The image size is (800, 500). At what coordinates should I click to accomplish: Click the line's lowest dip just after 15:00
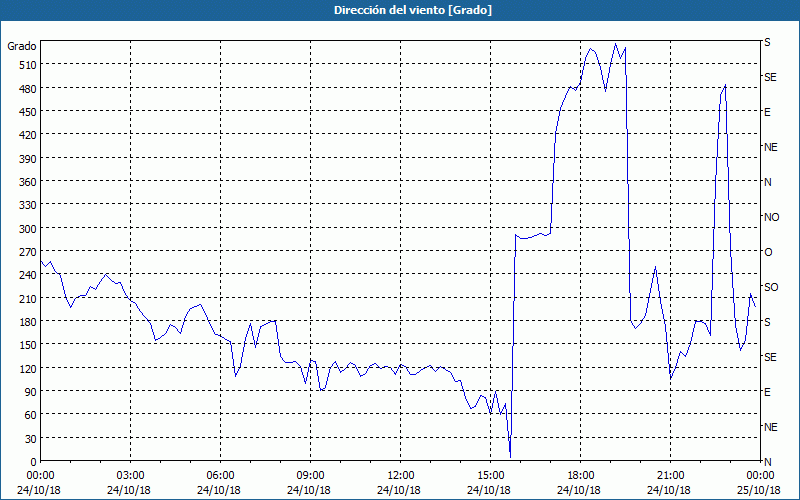coord(510,456)
